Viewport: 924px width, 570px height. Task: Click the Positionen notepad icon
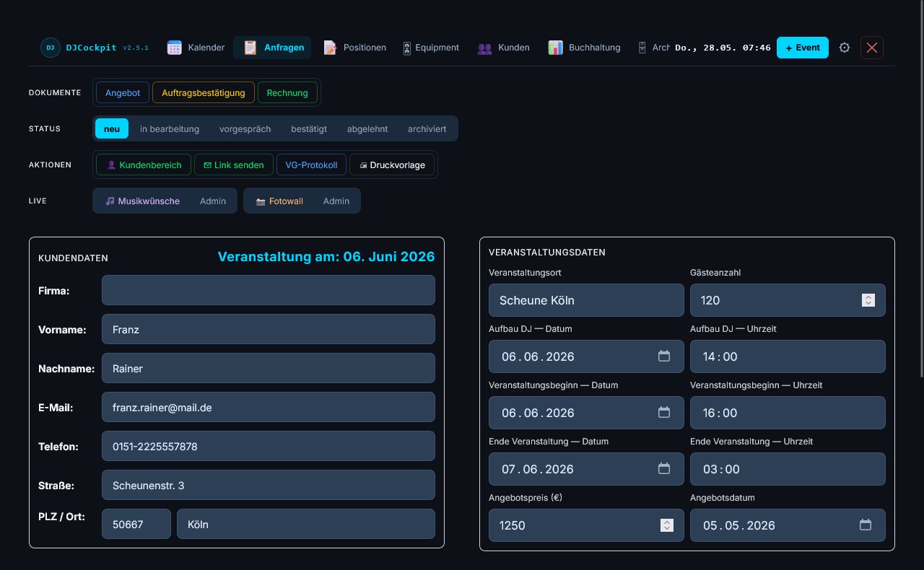click(330, 48)
